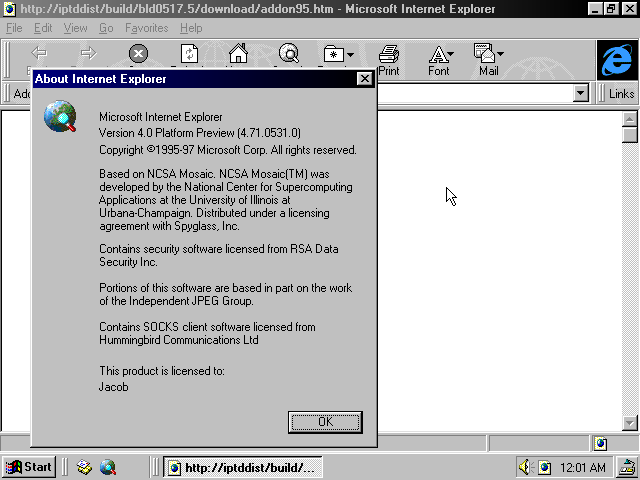Open the Edit menu
This screenshot has width=640, height=480.
(43, 28)
